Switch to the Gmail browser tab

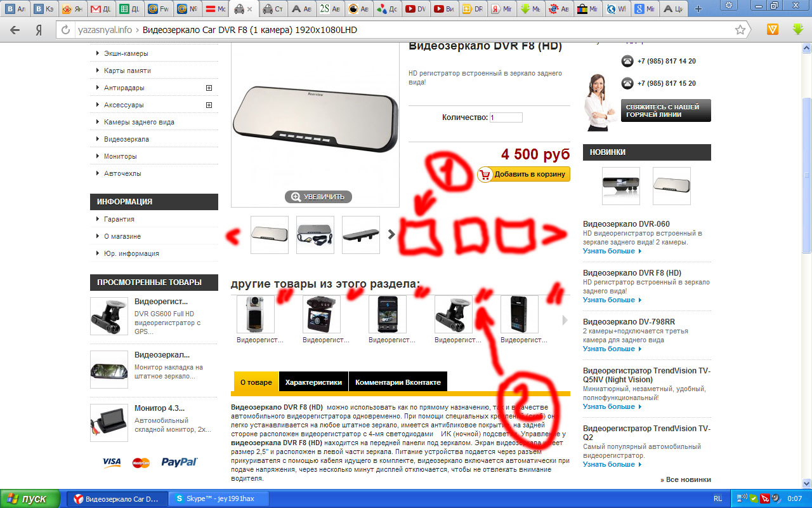[101, 10]
